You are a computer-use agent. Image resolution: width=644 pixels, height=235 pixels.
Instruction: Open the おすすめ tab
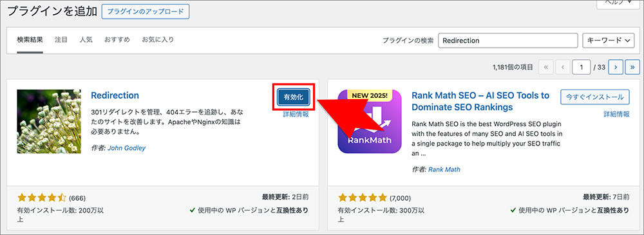pos(117,40)
